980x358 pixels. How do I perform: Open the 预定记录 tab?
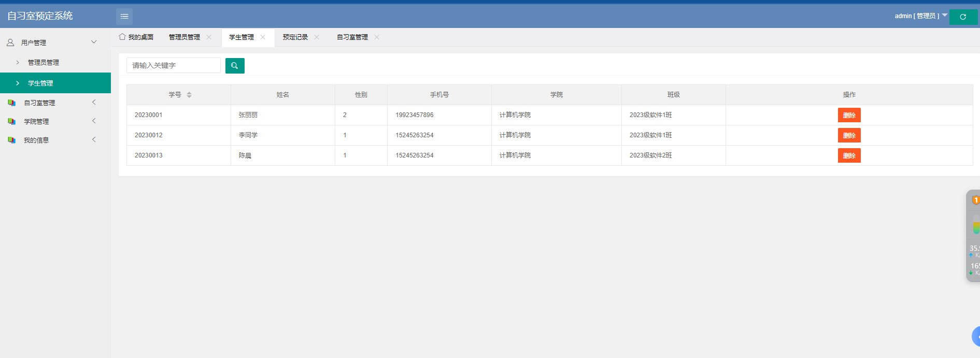[x=295, y=37]
